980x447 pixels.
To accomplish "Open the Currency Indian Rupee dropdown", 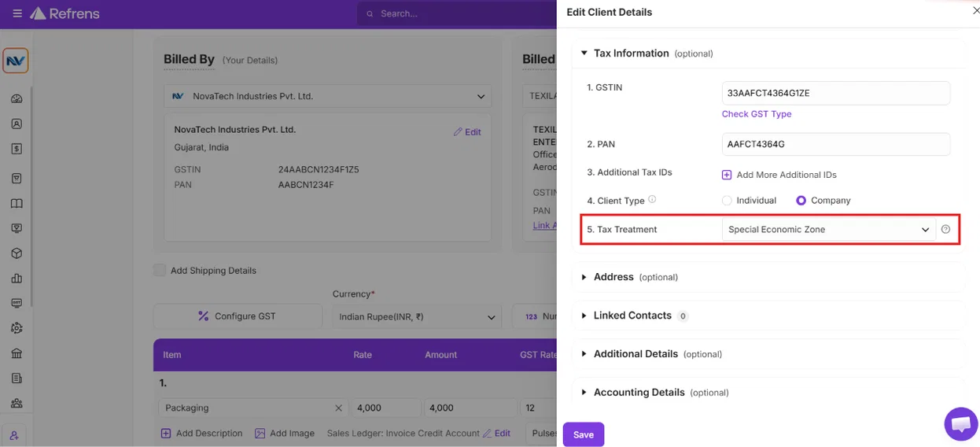I will [x=417, y=317].
